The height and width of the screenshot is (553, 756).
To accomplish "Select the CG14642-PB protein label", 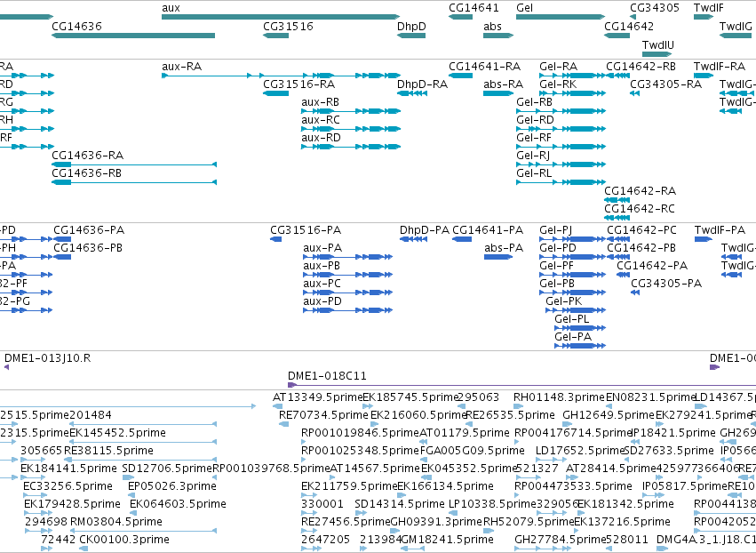I will (x=641, y=247).
